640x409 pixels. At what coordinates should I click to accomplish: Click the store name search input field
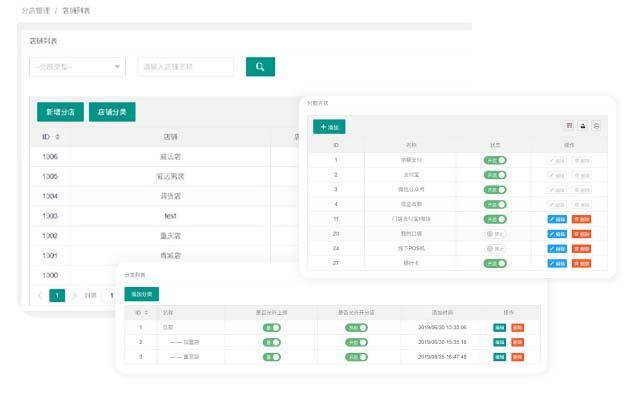click(x=186, y=67)
